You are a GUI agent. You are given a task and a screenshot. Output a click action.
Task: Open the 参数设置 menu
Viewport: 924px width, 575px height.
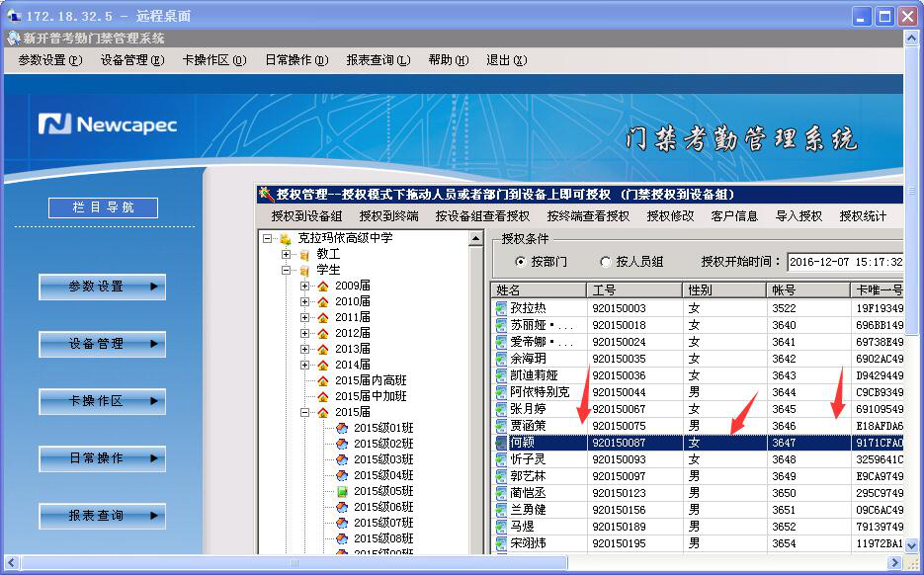[49, 60]
